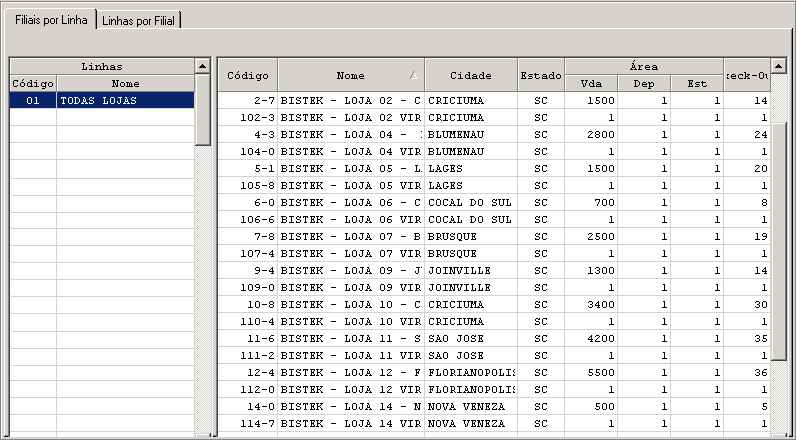The height and width of the screenshot is (441, 797).
Task: Click the Linhas panel header
Action: pos(102,67)
